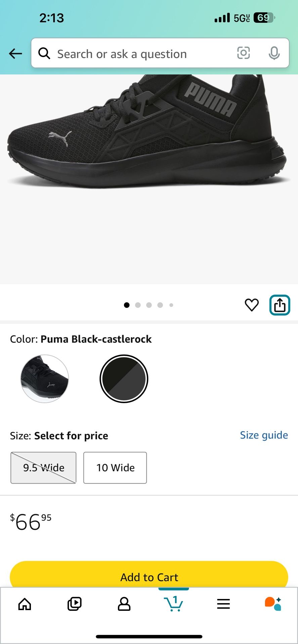The image size is (298, 644).
Task: Go to Home tab in bottom bar
Action: click(x=25, y=604)
